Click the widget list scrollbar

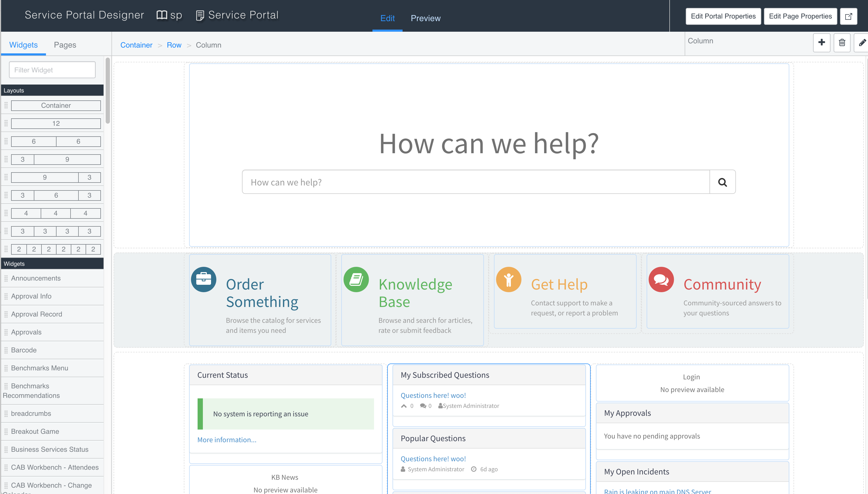coord(108,91)
